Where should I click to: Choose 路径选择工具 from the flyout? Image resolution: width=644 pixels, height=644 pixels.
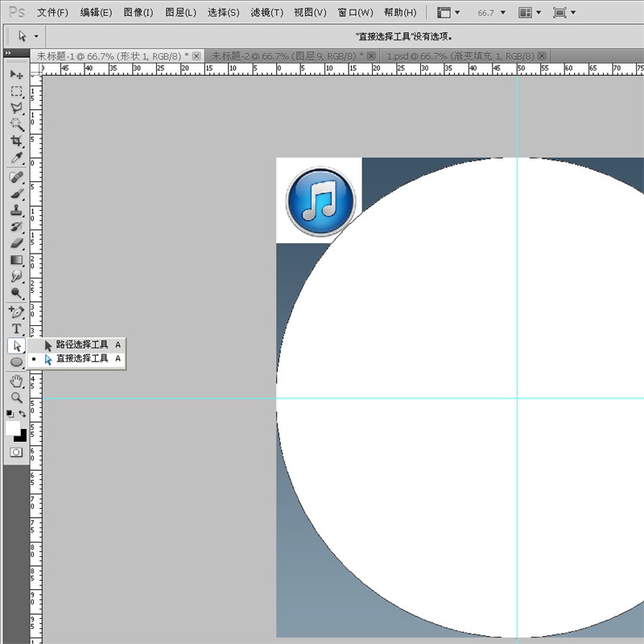(81, 345)
